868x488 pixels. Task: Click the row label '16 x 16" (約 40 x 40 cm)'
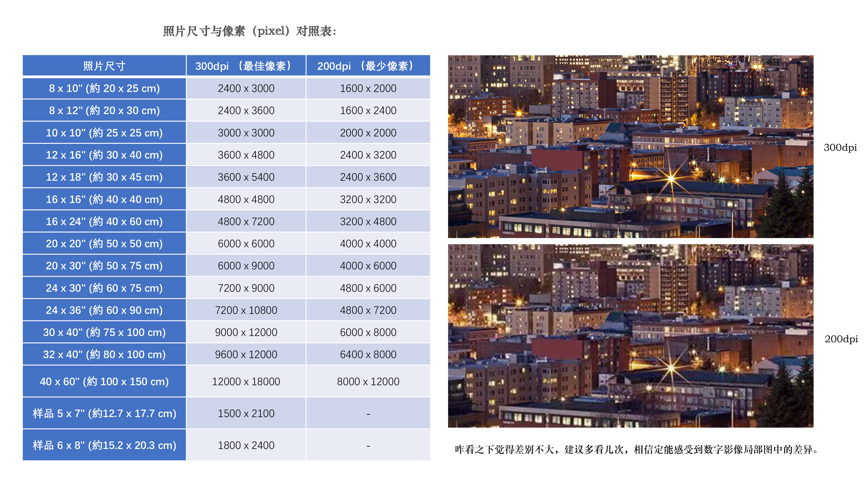(x=104, y=199)
